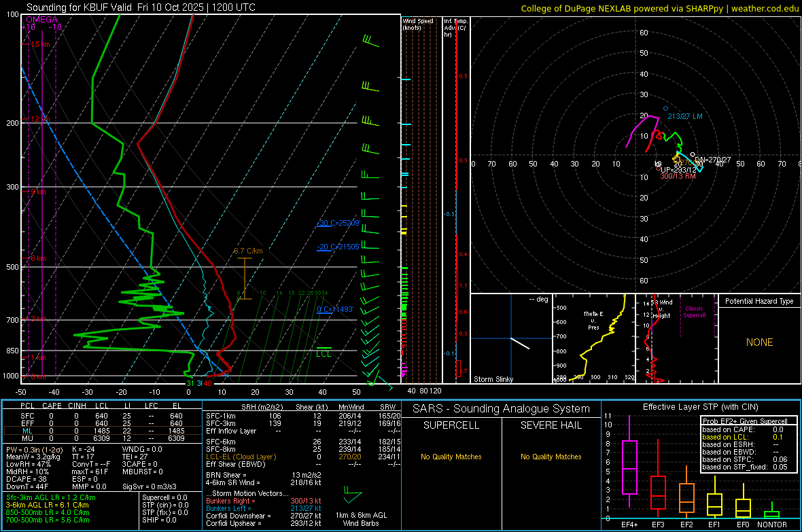Click the green LCL marker label
Viewport: 802px width, 532px height.
click(x=324, y=354)
